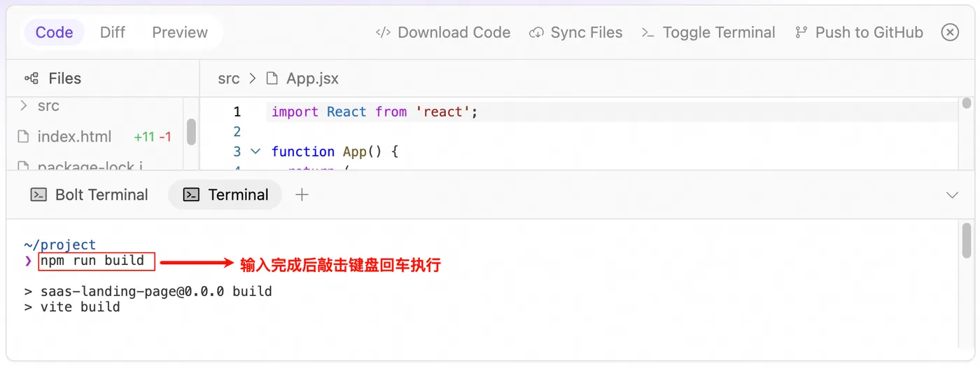Click the Files tree icon

(x=31, y=79)
